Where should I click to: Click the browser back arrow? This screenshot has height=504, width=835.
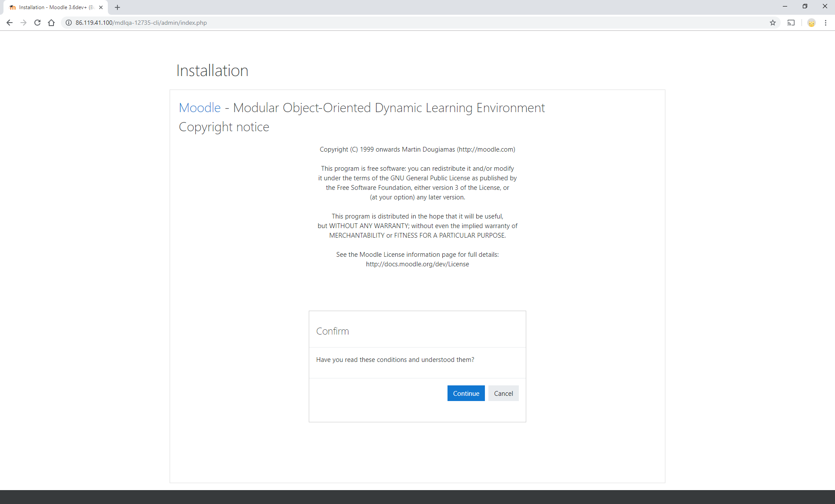pyautogui.click(x=10, y=23)
